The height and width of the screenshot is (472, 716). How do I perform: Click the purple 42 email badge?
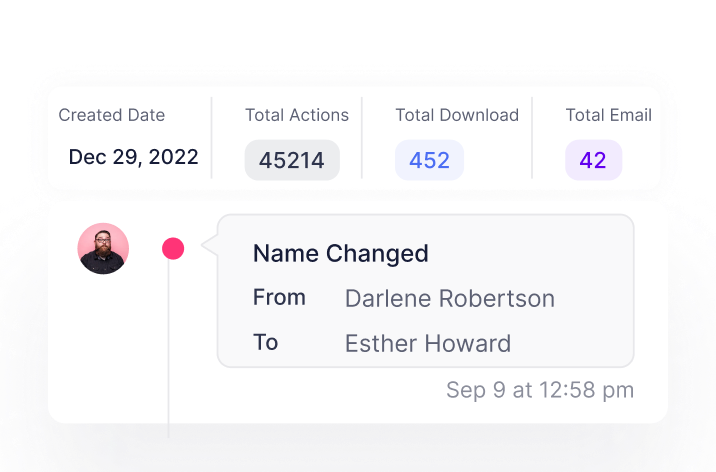coord(593,160)
